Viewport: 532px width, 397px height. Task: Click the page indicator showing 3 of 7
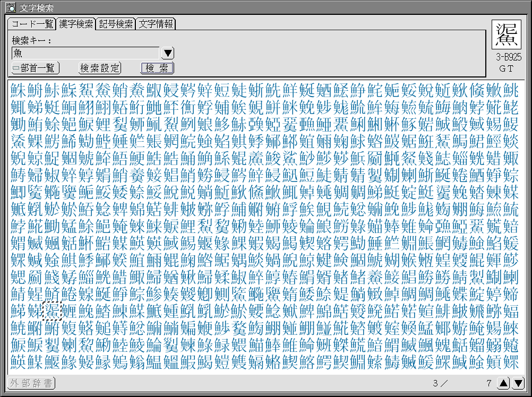click(x=462, y=383)
